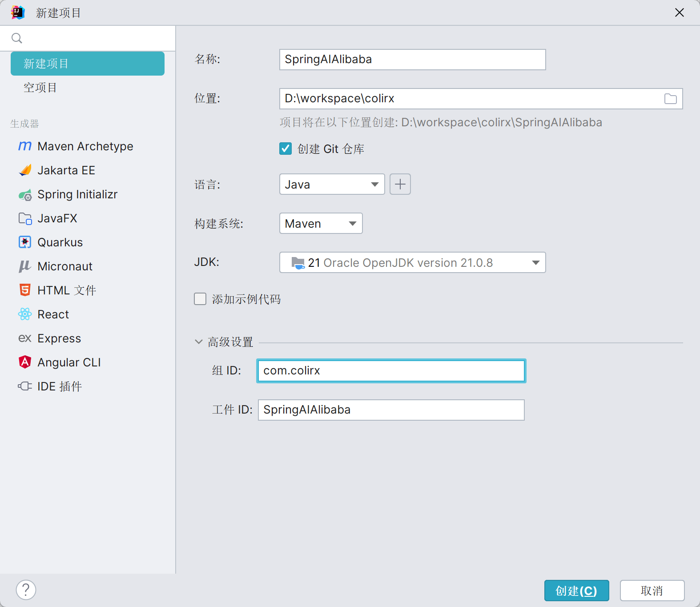Choose the Jakarta EE generator icon
The width and height of the screenshot is (700, 607).
pos(25,170)
